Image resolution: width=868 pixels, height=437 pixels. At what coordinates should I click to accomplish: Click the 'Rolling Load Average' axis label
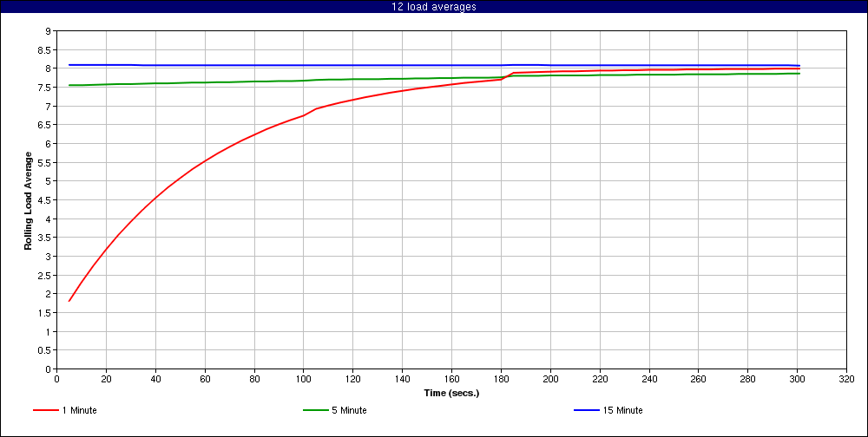29,199
